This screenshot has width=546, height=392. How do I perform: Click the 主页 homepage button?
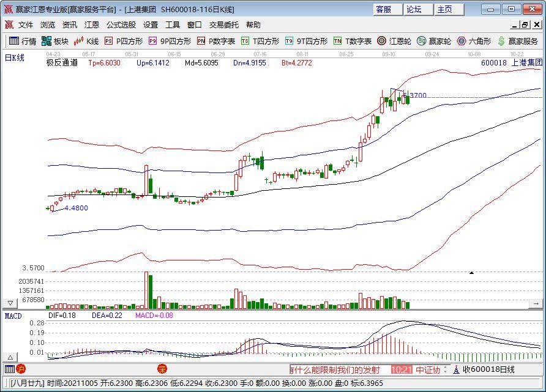pyautogui.click(x=449, y=9)
